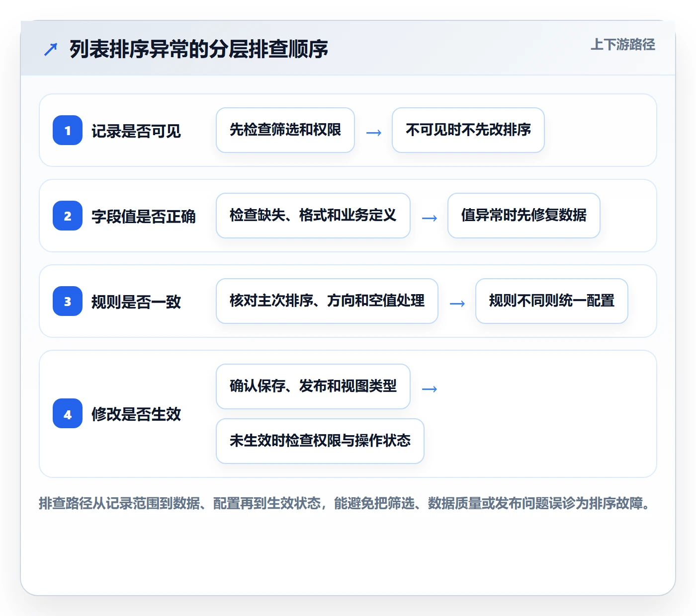Click the arrow after 先检查筛选和权限
Viewport: 696px width, 616px height.
[x=374, y=133]
